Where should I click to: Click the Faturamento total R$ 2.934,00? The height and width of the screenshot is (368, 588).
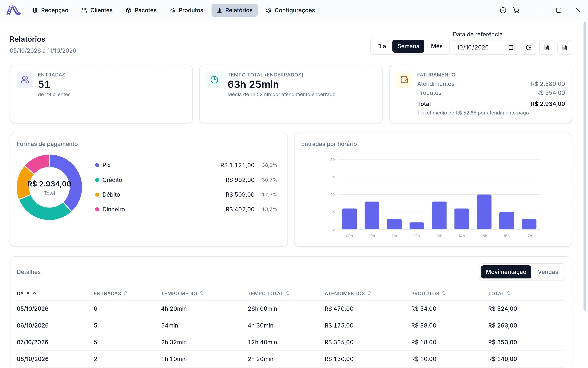pos(548,104)
